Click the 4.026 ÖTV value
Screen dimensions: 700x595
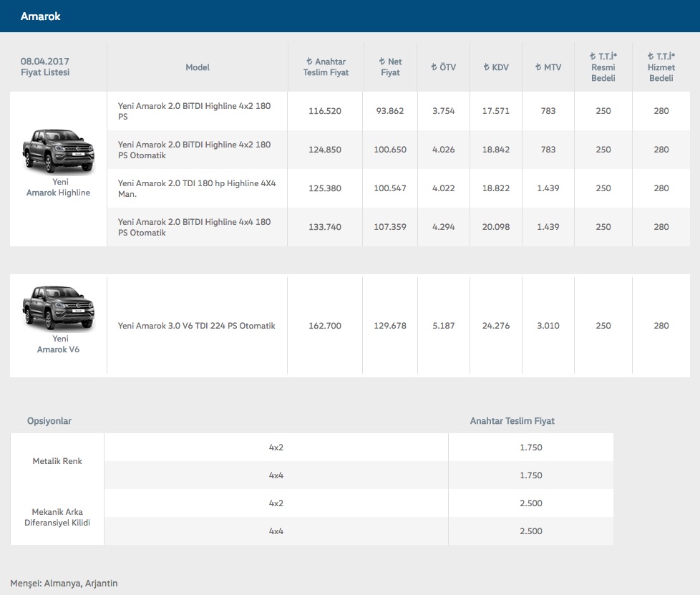tap(443, 150)
